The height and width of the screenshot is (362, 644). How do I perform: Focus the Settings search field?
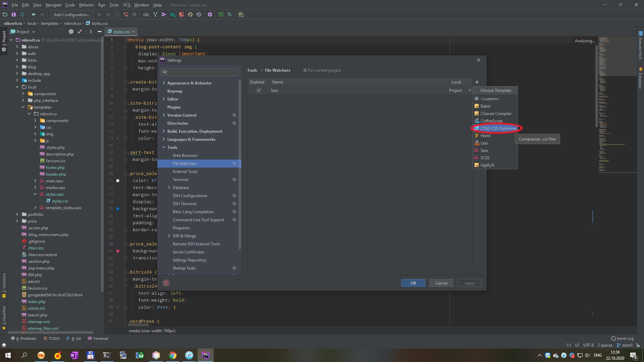200,72
